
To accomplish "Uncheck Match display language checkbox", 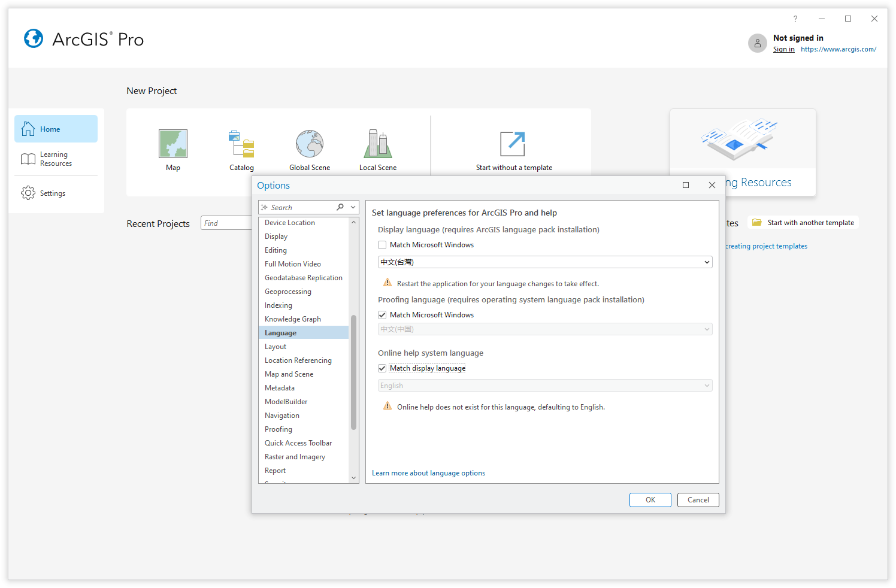I will coord(382,368).
